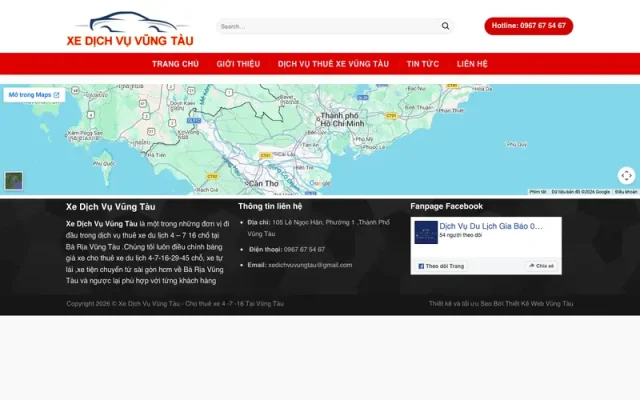Click the Hà Tiên label on map

point(157,155)
